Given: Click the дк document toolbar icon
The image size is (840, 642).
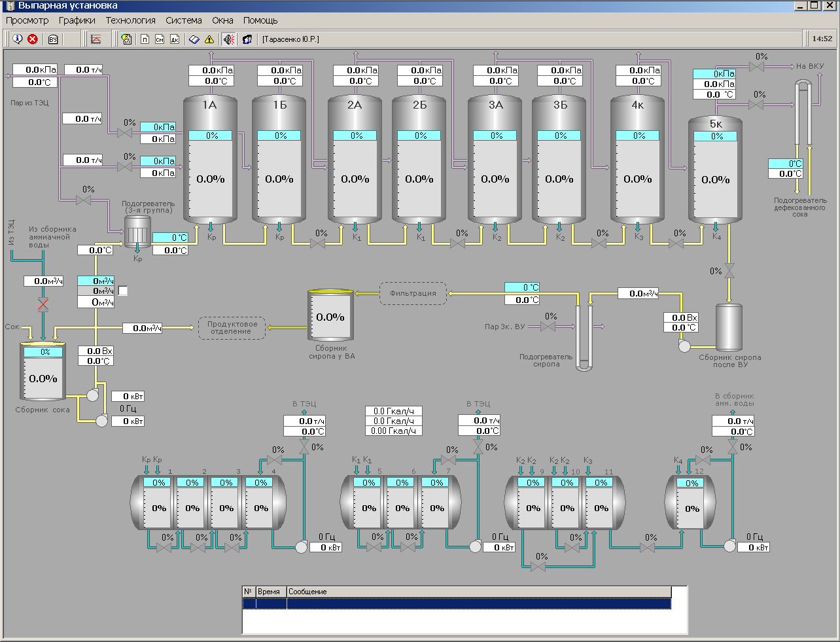Looking at the screenshot, I should tap(175, 39).
